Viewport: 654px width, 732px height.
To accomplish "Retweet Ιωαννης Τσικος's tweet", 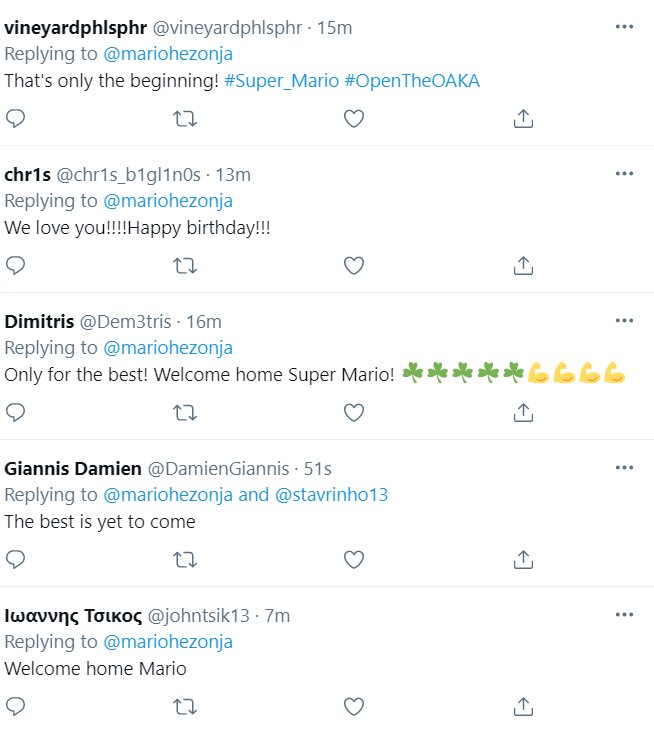I will point(185,706).
